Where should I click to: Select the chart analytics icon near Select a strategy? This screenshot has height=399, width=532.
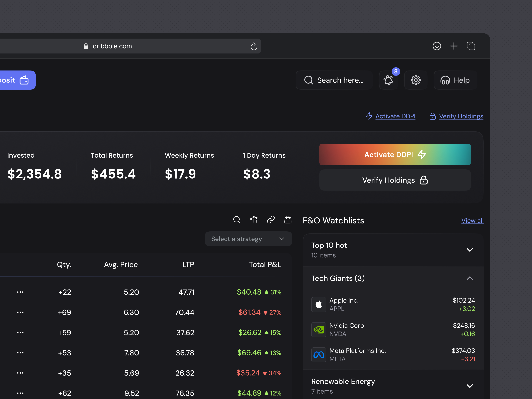pyautogui.click(x=254, y=220)
